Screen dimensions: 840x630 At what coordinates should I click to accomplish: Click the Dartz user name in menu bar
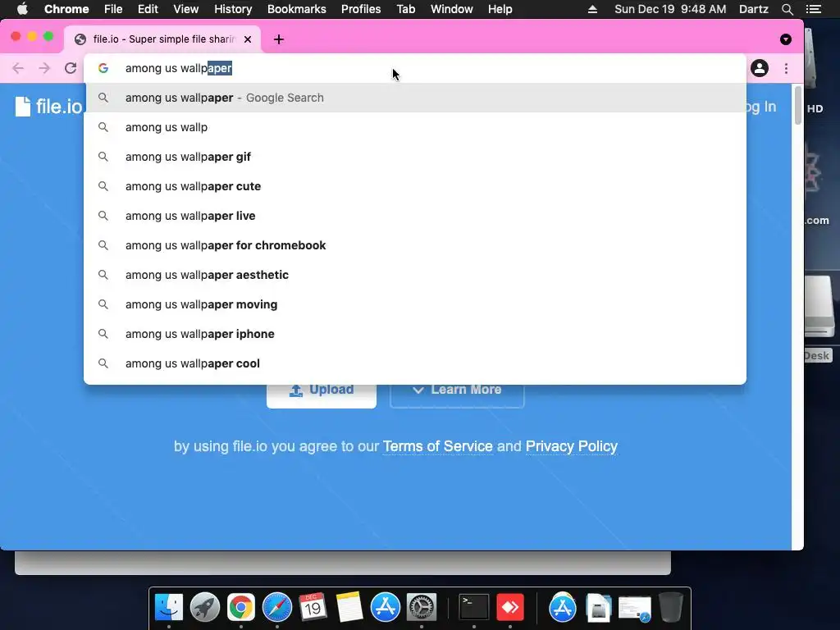[753, 9]
